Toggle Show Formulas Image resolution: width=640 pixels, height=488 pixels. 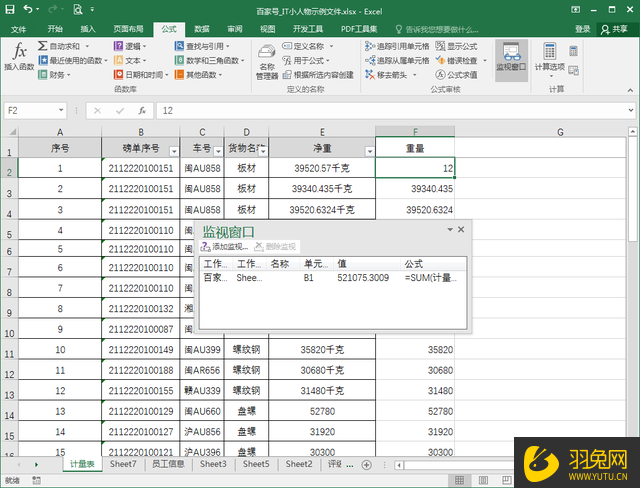click(x=456, y=46)
